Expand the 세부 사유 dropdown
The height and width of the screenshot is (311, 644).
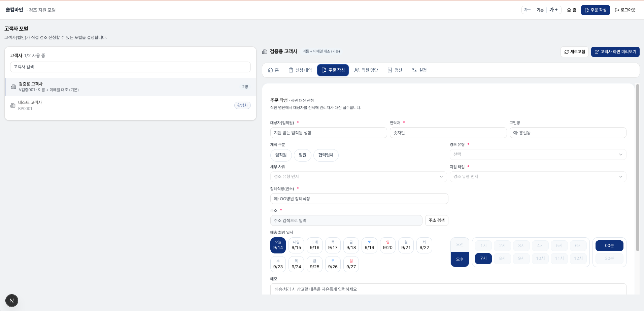(x=359, y=177)
